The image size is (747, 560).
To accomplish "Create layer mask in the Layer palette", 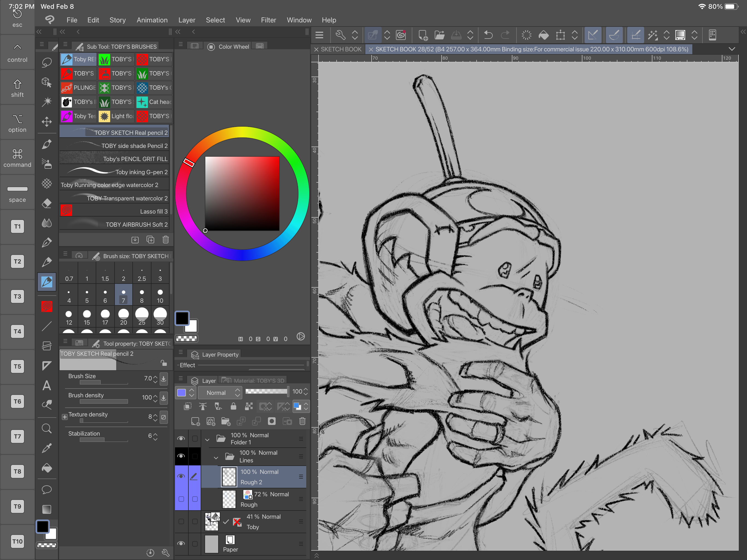I will click(x=272, y=421).
